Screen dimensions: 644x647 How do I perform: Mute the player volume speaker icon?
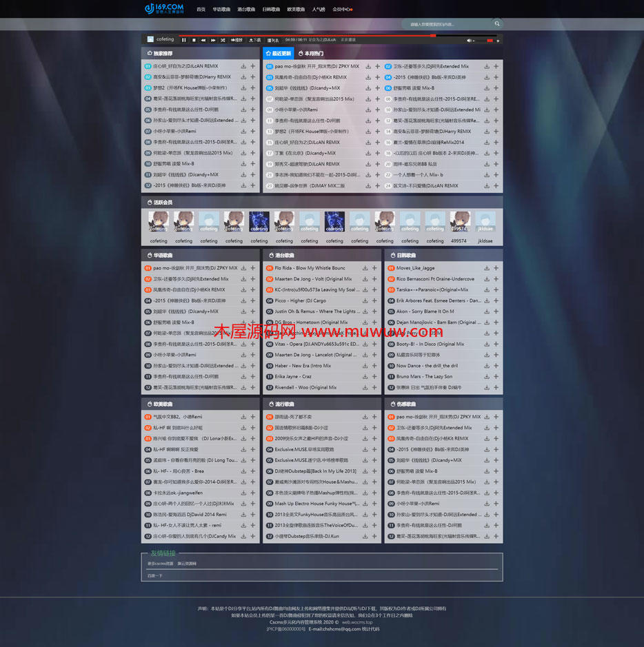(470, 41)
